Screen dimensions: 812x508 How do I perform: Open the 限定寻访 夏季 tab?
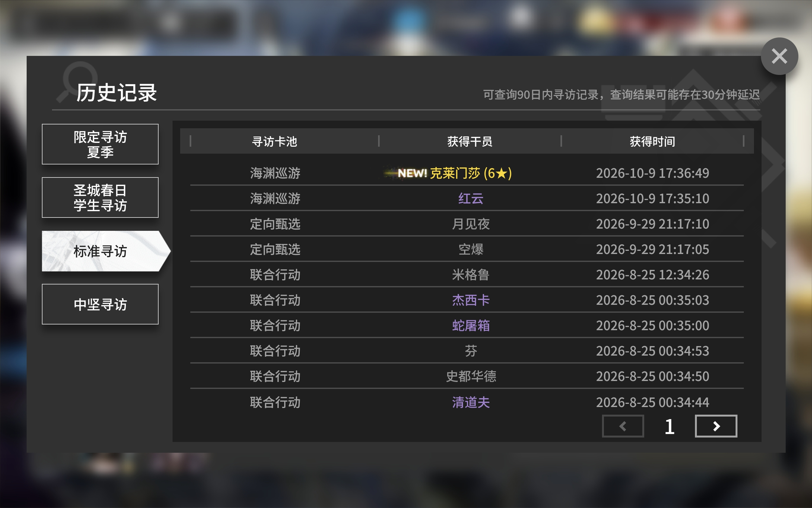coord(100,144)
